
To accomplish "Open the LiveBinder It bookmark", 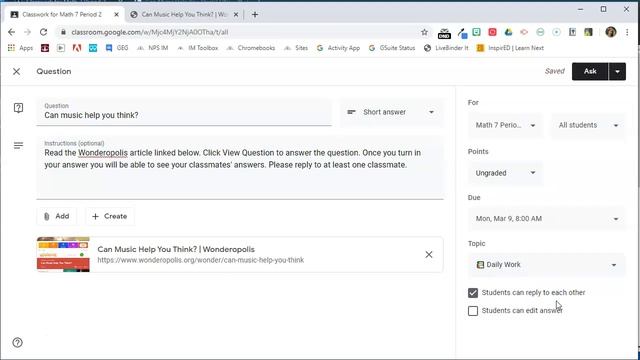I will click(446, 48).
